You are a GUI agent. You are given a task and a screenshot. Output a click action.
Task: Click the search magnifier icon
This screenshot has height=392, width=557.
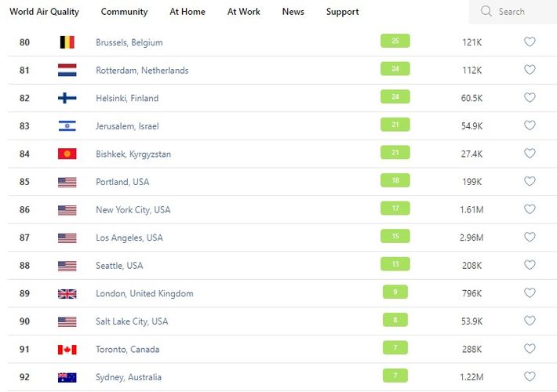click(x=486, y=12)
